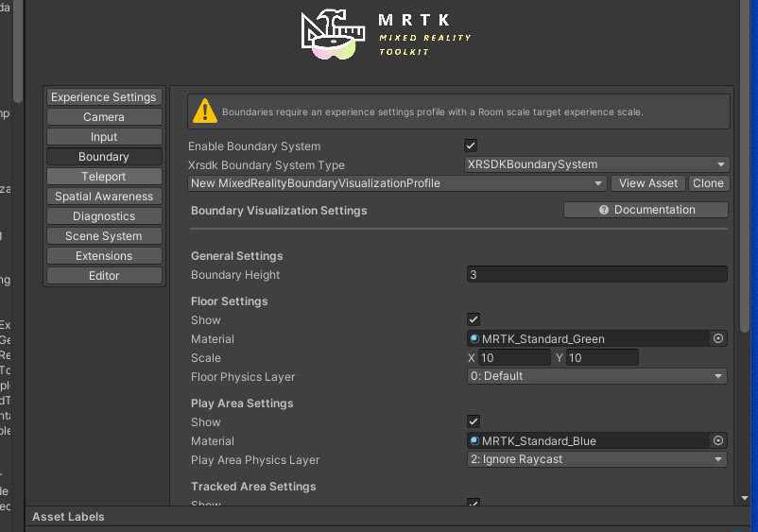Toggle Play Area Settings Show checkbox
The width and height of the screenshot is (758, 532).
click(x=474, y=421)
